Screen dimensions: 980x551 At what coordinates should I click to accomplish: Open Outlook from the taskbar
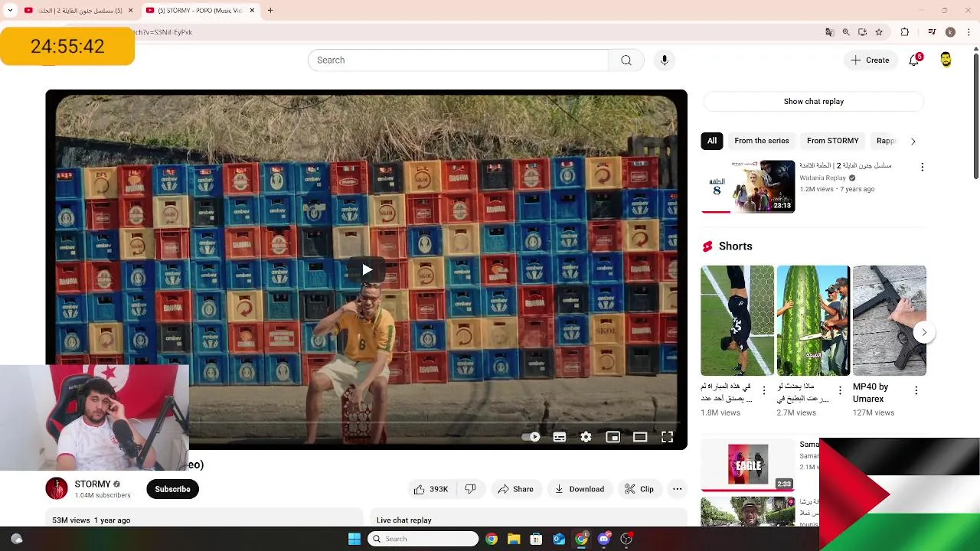pyautogui.click(x=559, y=539)
